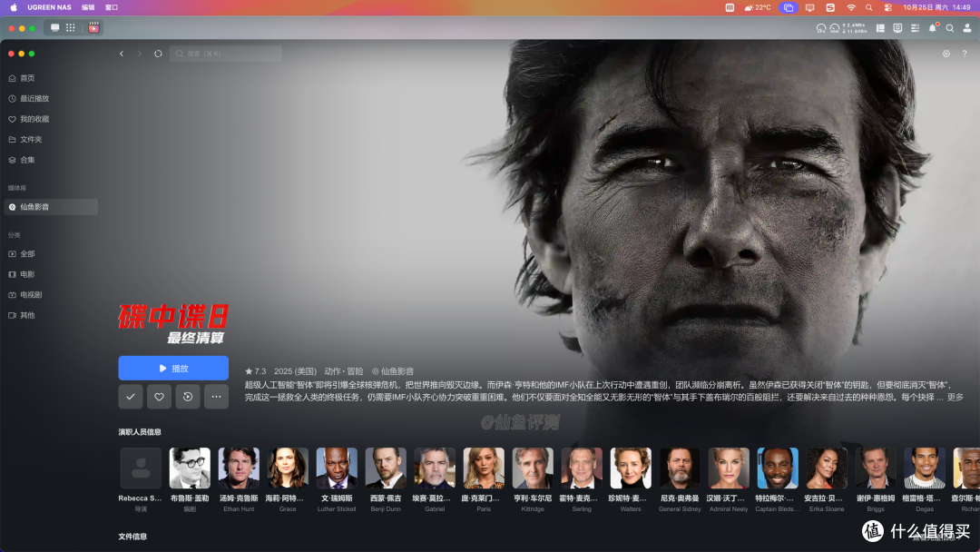Select cast photo 布鲁斯·盖勒
The image size is (980, 552).
(x=190, y=468)
